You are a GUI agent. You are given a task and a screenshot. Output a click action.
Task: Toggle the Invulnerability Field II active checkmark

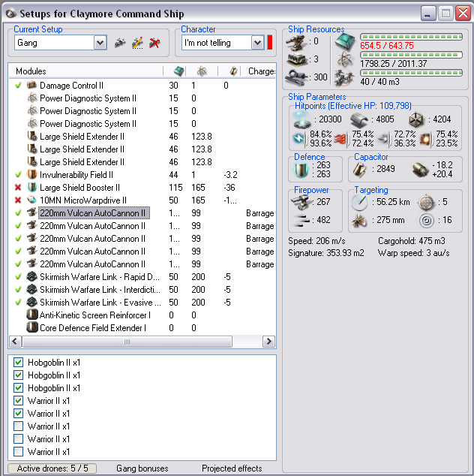18,174
